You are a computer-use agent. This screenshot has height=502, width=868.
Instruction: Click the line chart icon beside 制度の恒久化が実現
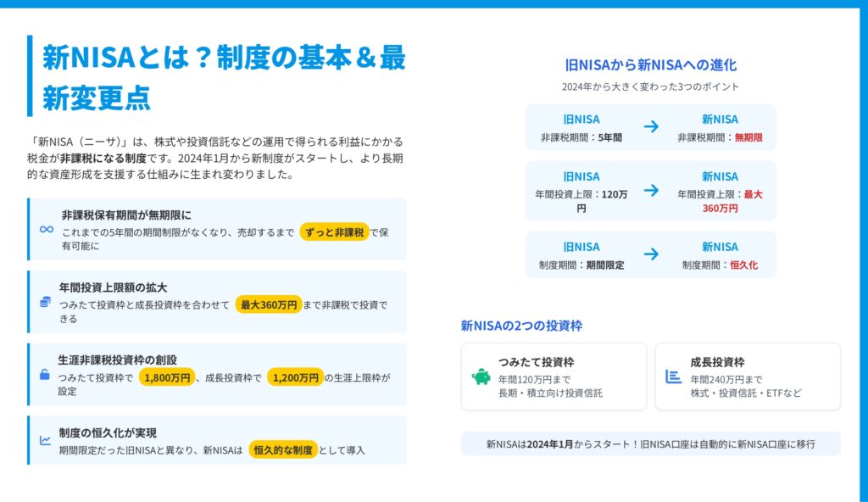(x=45, y=441)
